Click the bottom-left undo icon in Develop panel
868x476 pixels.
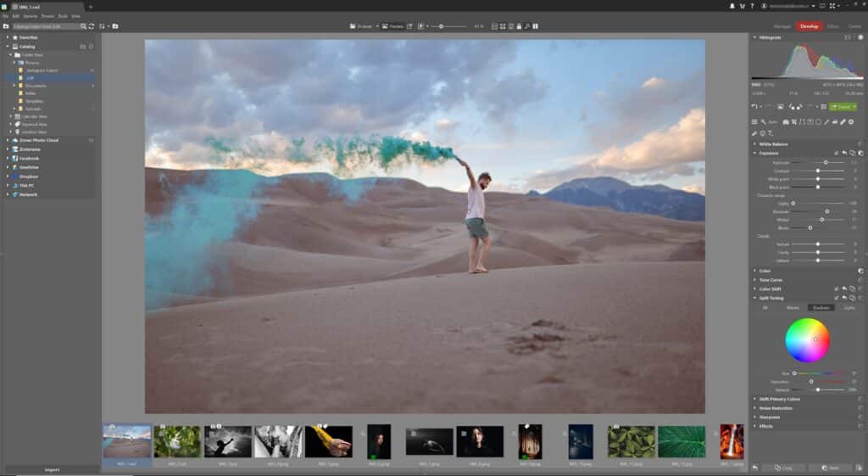755,468
